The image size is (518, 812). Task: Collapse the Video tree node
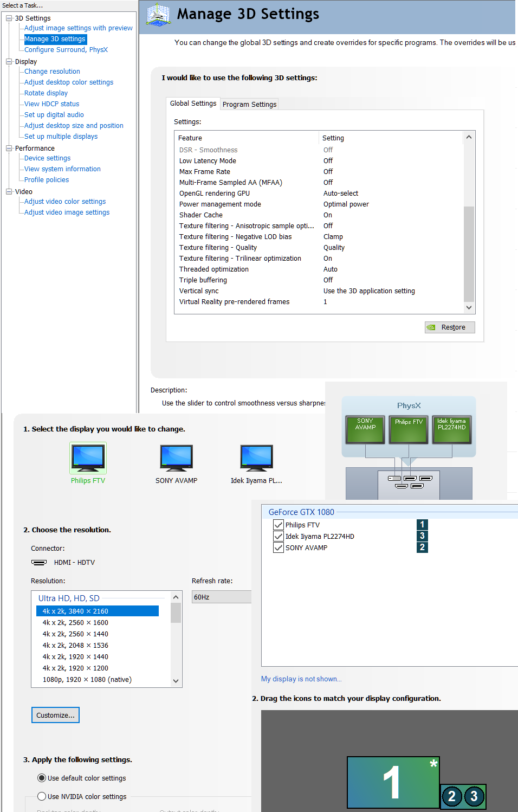[9, 192]
